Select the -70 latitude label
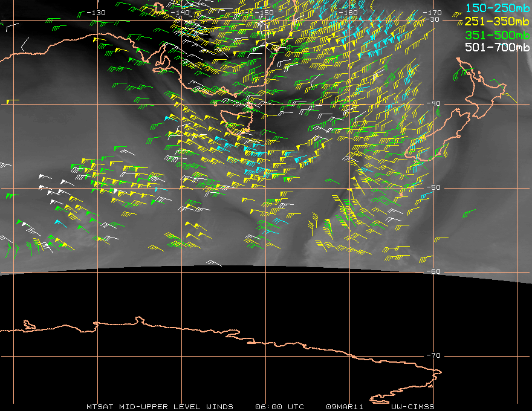532x411 pixels. [433, 355]
